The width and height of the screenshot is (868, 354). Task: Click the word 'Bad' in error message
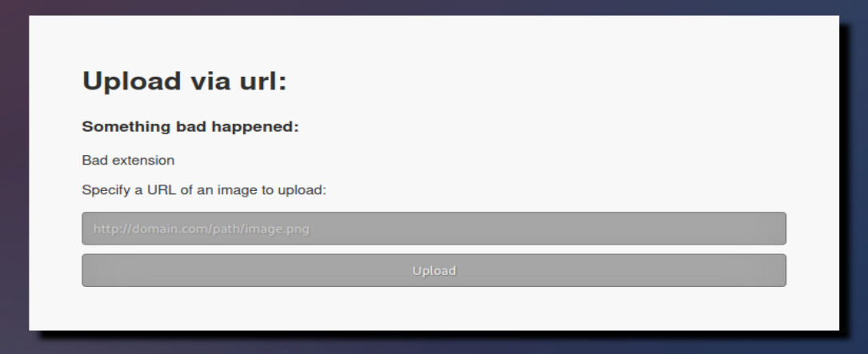[93, 161]
